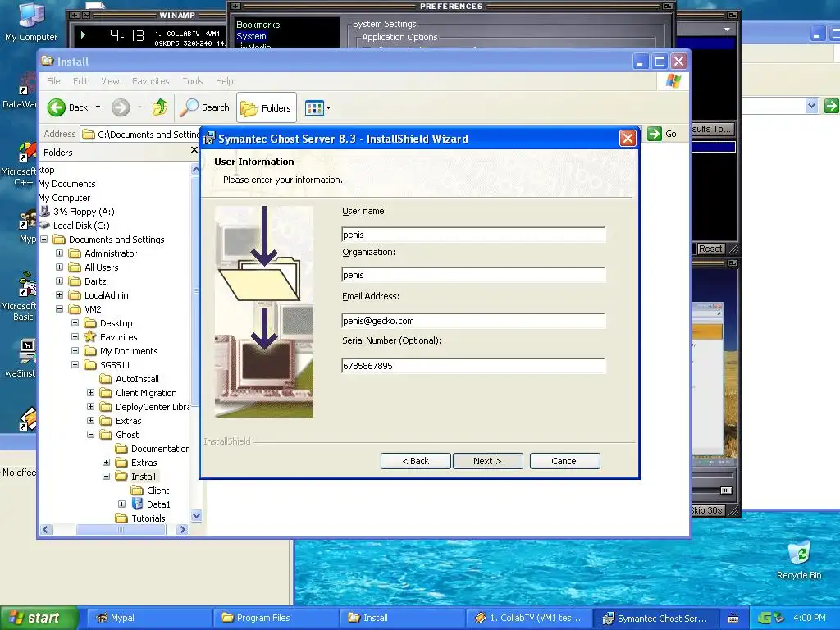Screen dimensions: 840x630
Task: Click the green dropdown arrow in the background browser window
Action: pyautogui.click(x=832, y=106)
